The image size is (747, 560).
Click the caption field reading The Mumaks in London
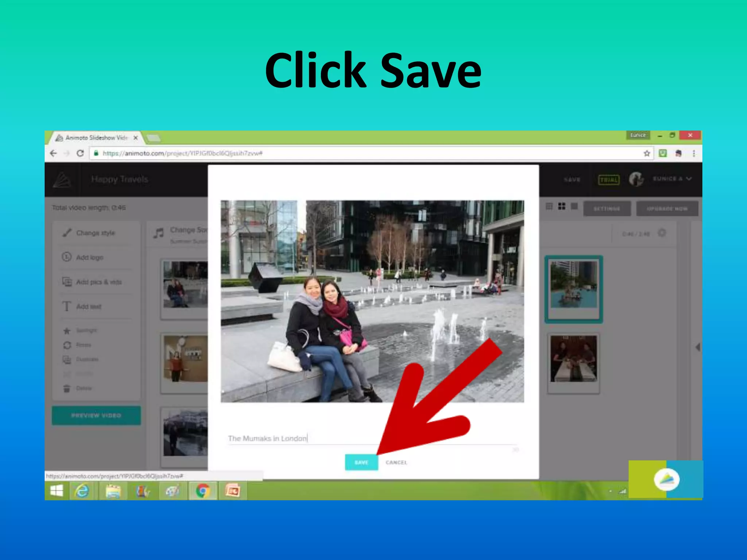372,438
